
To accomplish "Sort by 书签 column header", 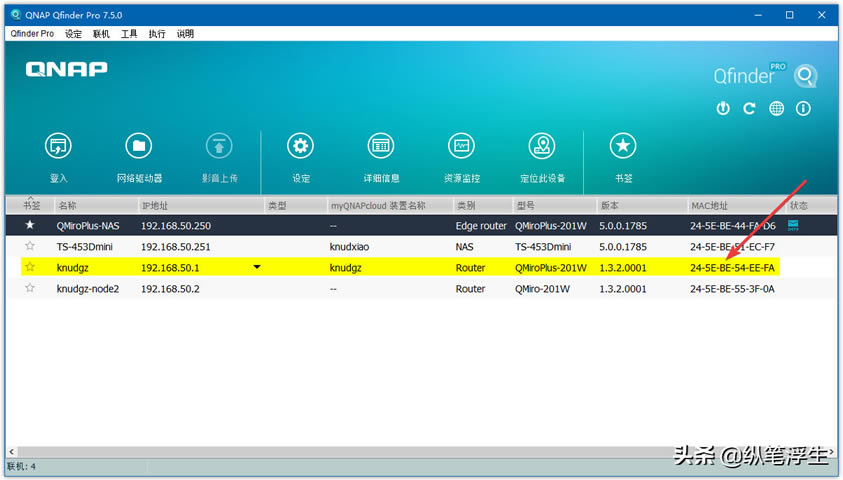I will click(x=31, y=205).
